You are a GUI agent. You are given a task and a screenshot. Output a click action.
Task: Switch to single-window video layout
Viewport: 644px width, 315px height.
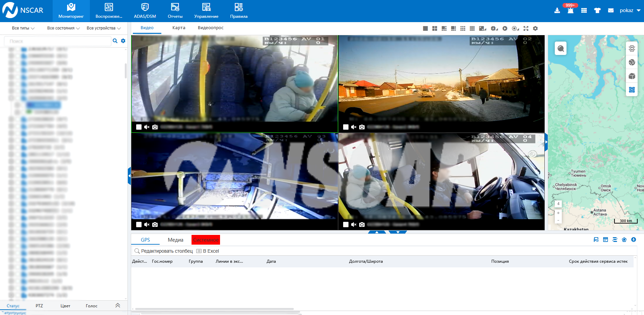(425, 28)
